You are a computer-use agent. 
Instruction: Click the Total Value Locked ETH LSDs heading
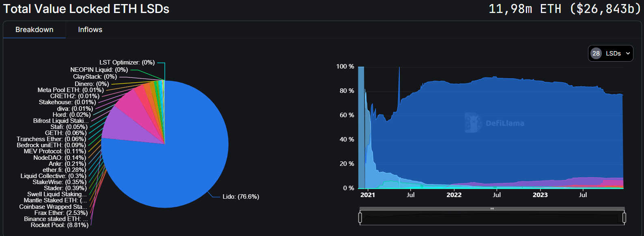86,9
